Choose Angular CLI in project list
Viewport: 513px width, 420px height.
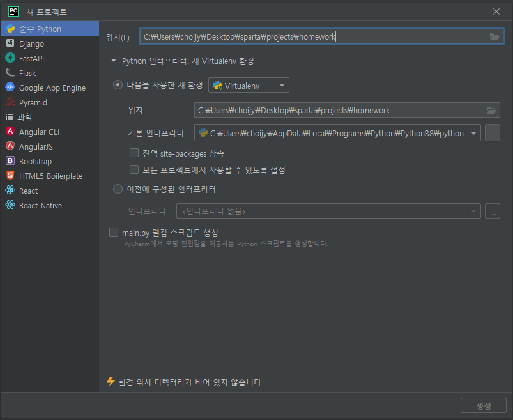39,132
